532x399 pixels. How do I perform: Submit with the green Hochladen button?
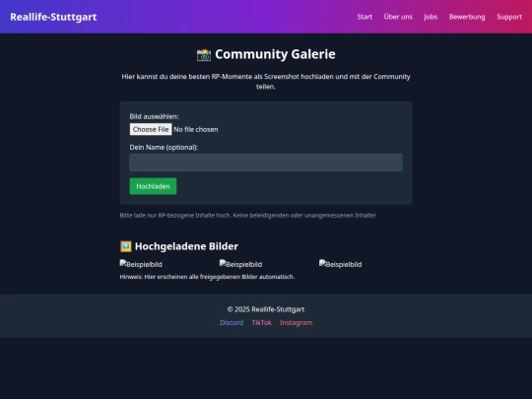click(x=153, y=186)
